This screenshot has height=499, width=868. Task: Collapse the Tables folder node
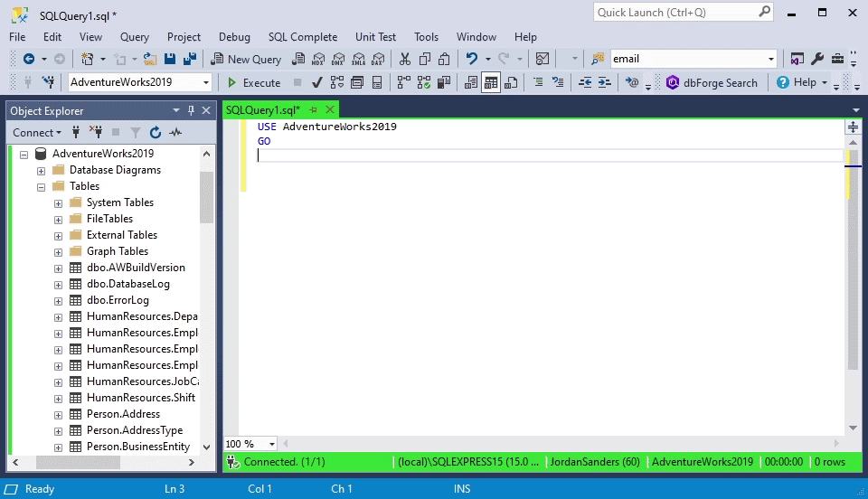pyautogui.click(x=42, y=186)
